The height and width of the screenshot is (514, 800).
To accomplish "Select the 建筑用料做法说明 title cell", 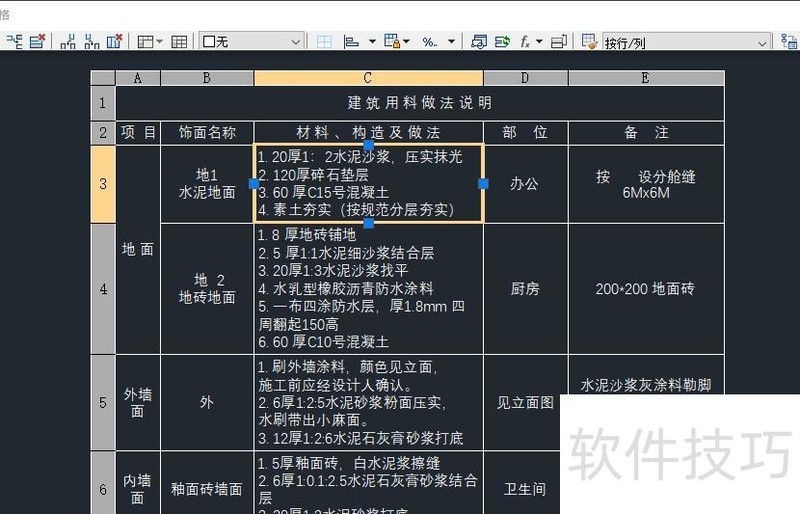I will [x=420, y=103].
